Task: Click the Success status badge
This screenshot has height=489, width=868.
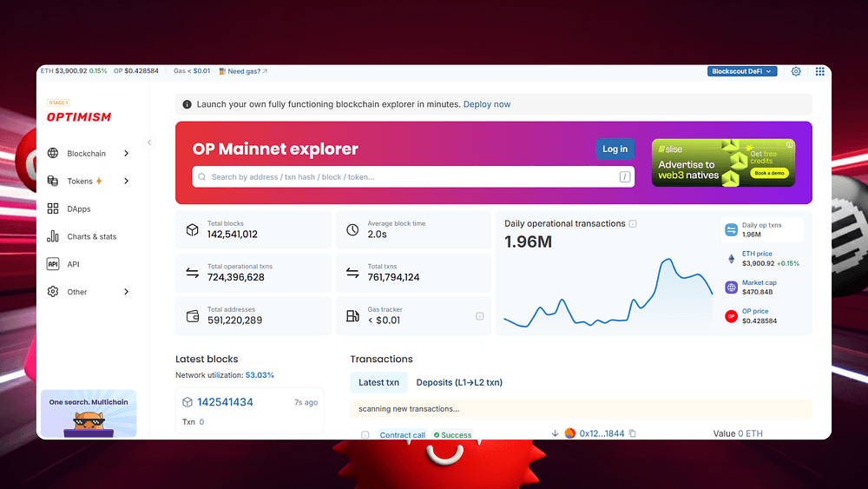Action: click(x=453, y=435)
